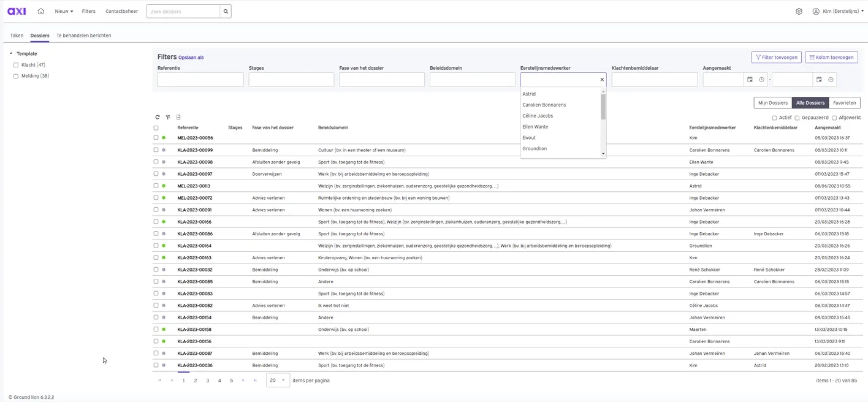Switch to the Taken tab

(x=17, y=36)
